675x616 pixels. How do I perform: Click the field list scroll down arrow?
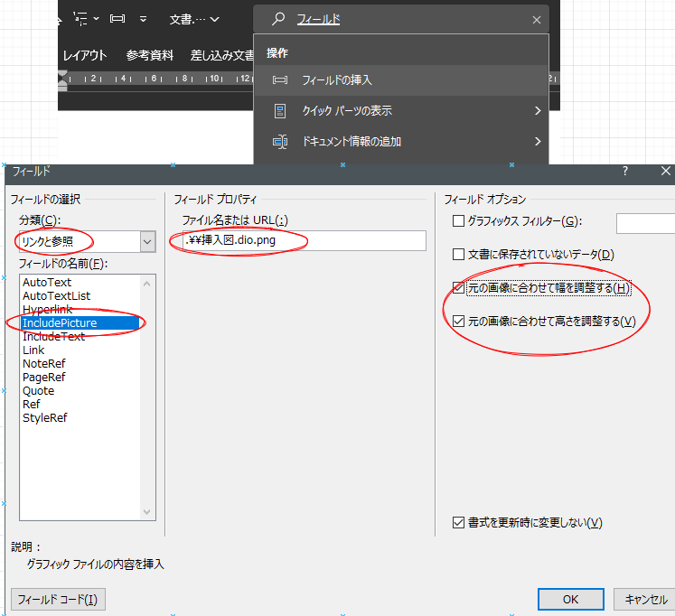tap(146, 511)
